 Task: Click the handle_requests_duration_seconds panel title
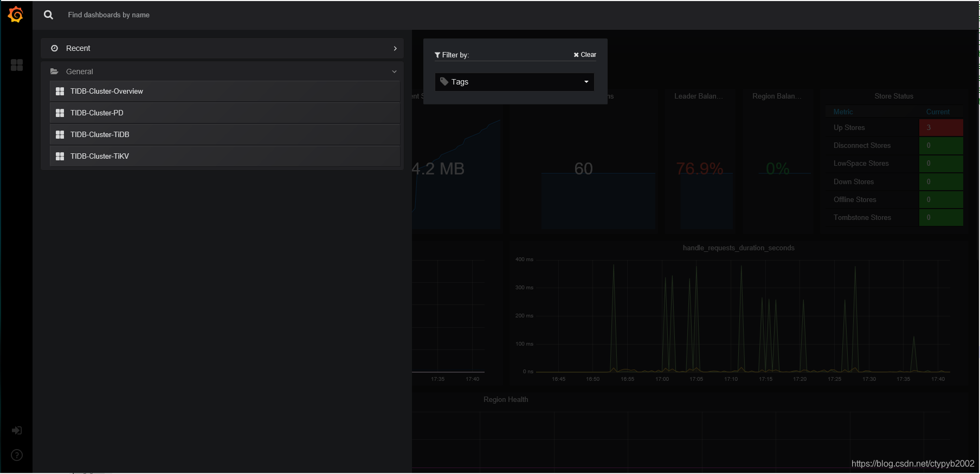738,248
